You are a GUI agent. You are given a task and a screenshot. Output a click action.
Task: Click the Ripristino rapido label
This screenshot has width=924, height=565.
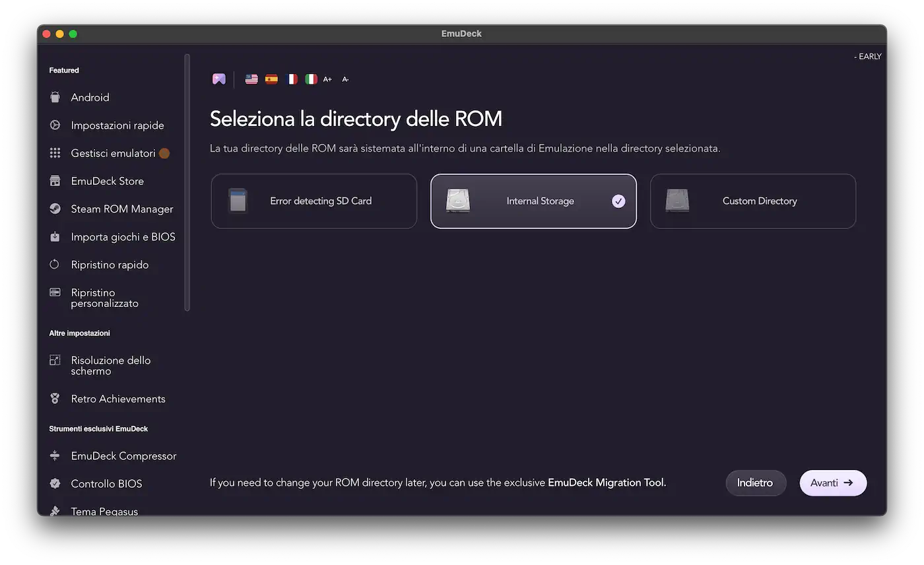(110, 265)
